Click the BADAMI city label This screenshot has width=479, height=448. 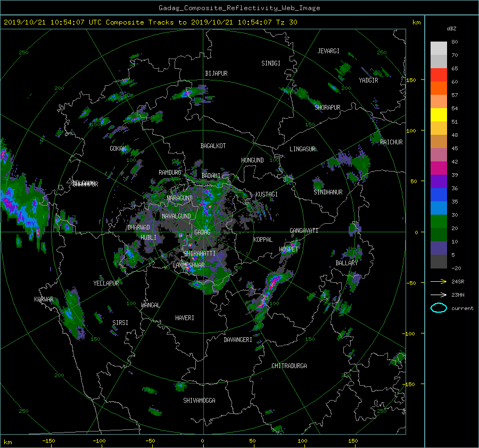211,176
